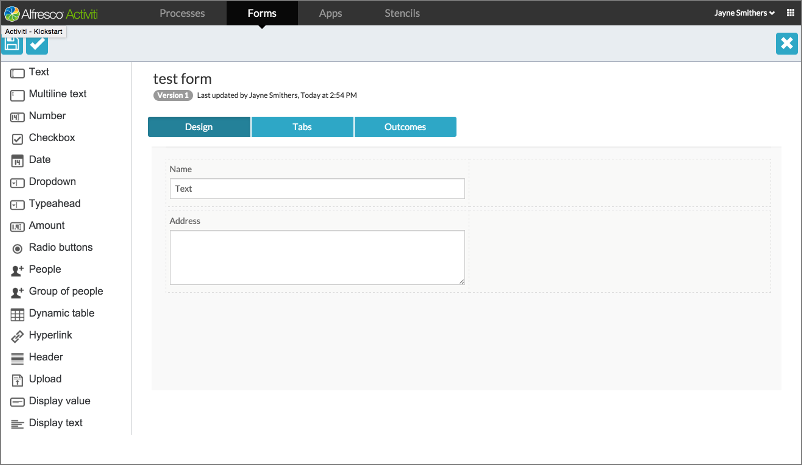Select the Radio buttons icon
The image size is (802, 465).
(17, 249)
